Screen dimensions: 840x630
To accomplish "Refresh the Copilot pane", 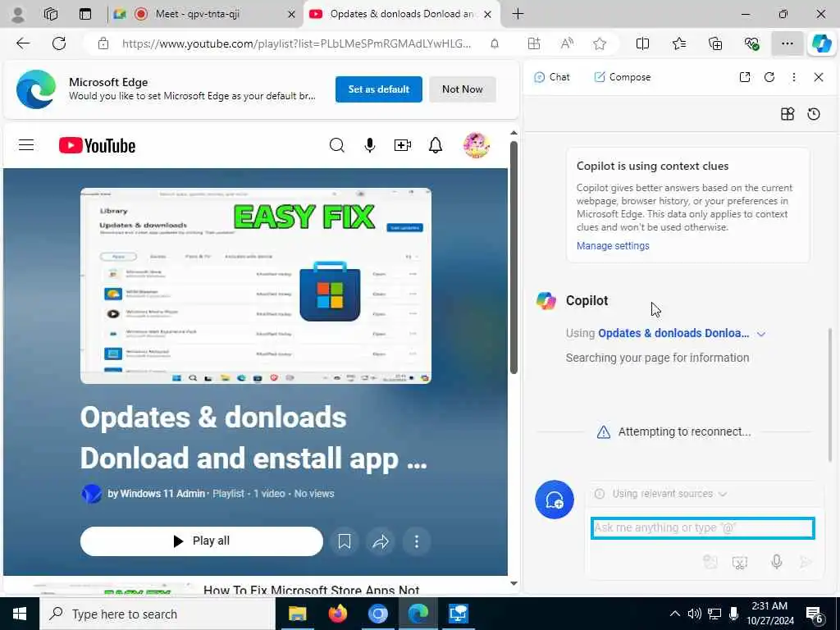I will [769, 77].
